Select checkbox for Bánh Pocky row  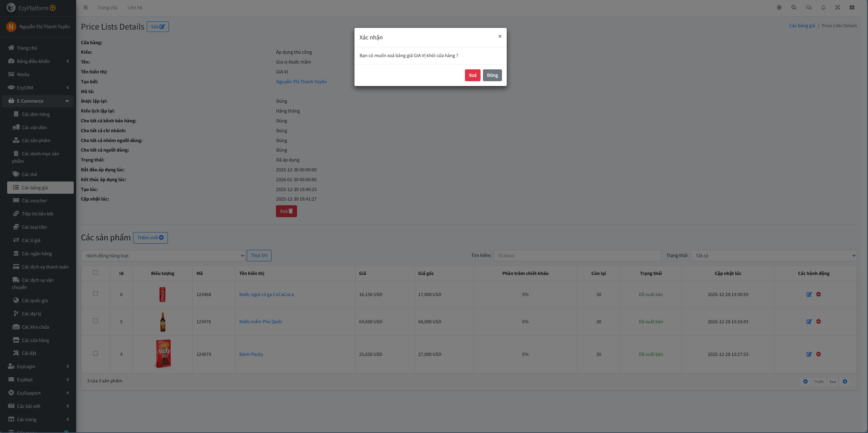(96, 353)
